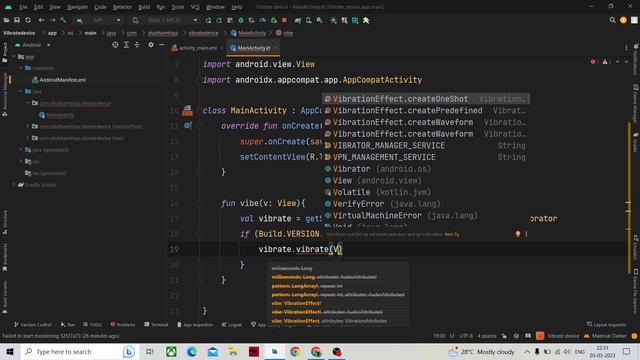Viewport: 640px width, 360px height.
Task: Select Vibrator (android.os) completion
Action: click(x=426, y=169)
